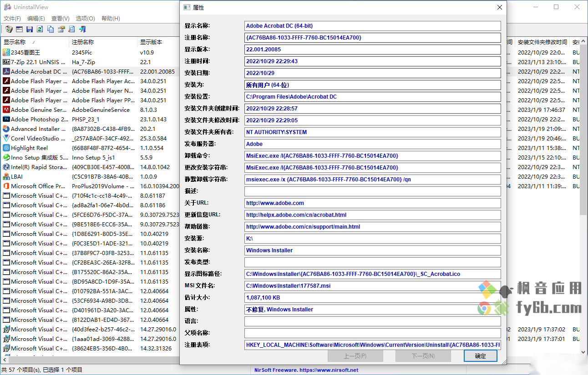Click the Advanced Installer row icon
Image resolution: width=588 pixels, height=375 pixels.
(6, 129)
